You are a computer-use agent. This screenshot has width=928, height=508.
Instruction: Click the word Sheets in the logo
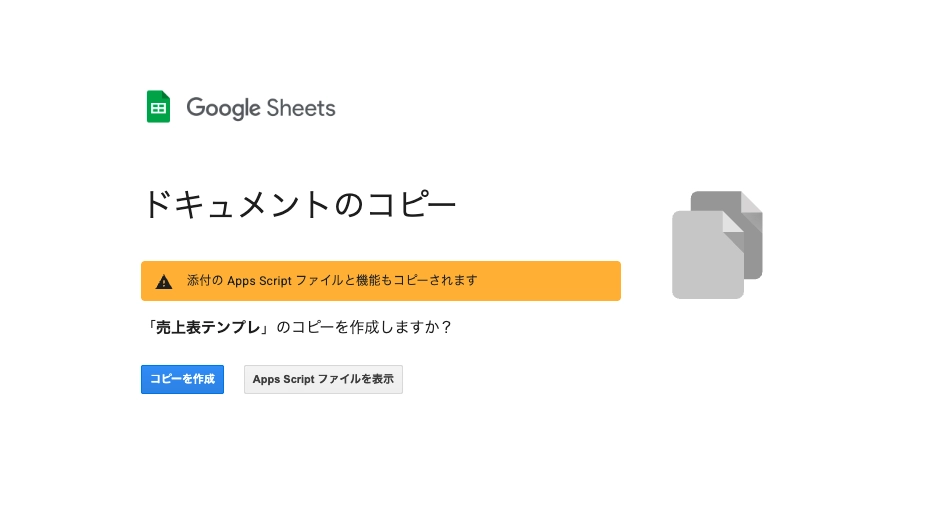coord(301,108)
